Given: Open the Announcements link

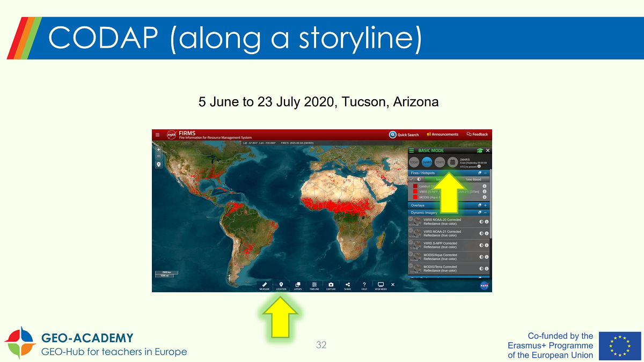Looking at the screenshot, I should pos(443,135).
